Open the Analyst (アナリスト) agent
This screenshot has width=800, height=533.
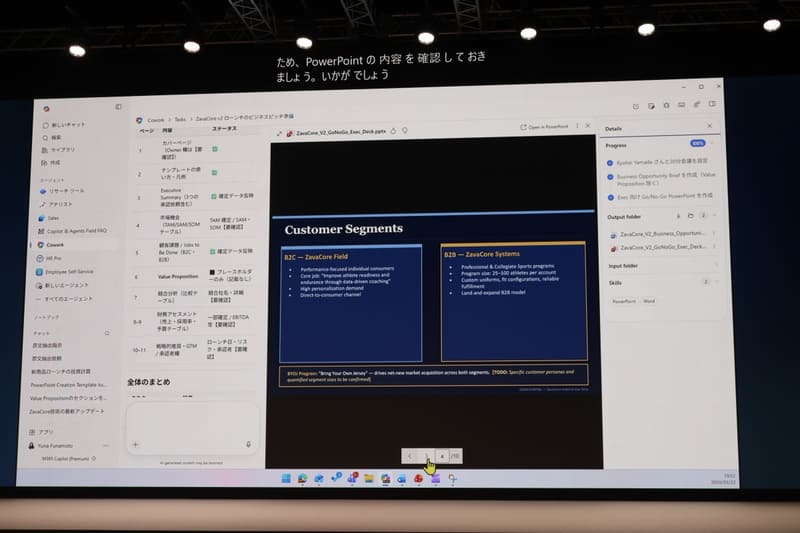pyautogui.click(x=56, y=204)
